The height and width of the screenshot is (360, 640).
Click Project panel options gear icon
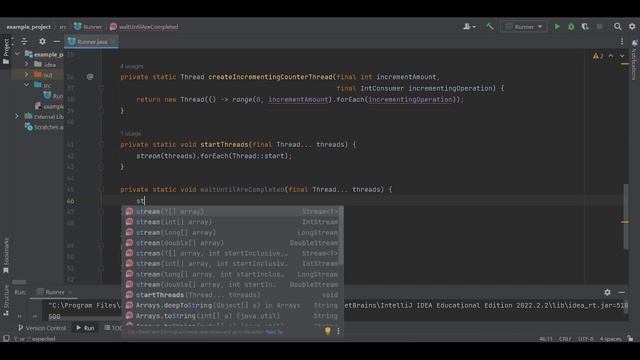pyautogui.click(x=42, y=41)
